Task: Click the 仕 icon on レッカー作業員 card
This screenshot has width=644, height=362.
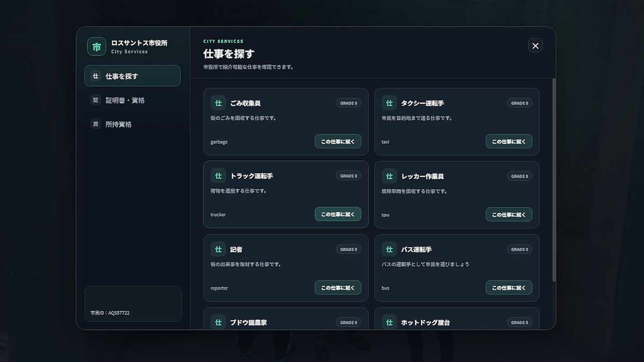Action: point(389,176)
